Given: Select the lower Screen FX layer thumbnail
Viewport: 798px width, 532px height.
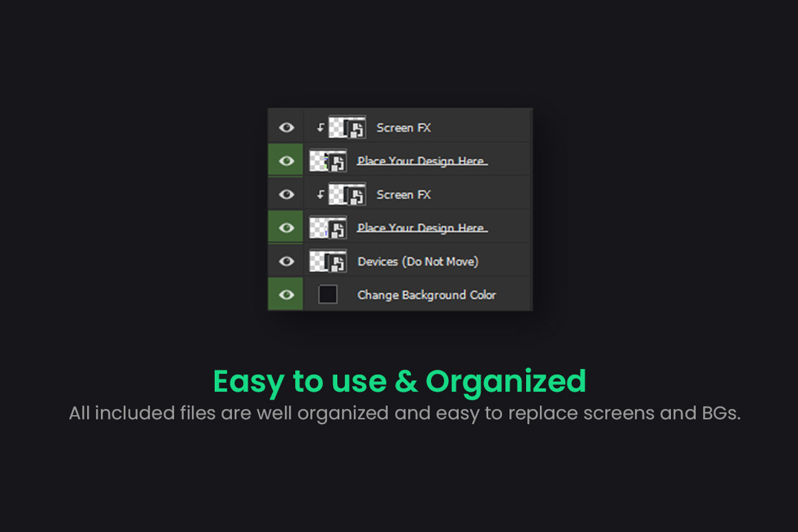Looking at the screenshot, I should [347, 194].
